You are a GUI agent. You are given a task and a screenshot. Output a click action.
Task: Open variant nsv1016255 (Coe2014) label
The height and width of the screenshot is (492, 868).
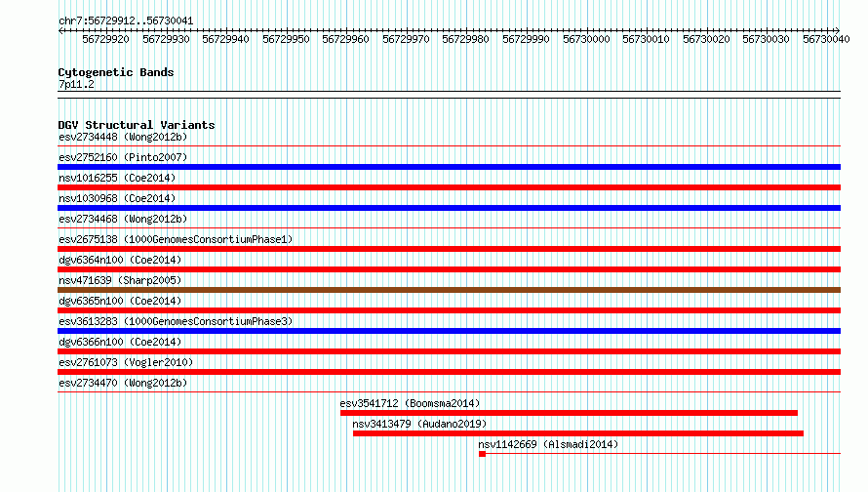117,178
